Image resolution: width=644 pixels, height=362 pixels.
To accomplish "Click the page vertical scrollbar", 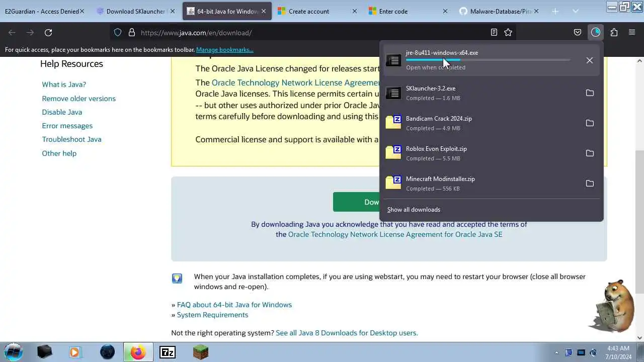I will coord(639,221).
